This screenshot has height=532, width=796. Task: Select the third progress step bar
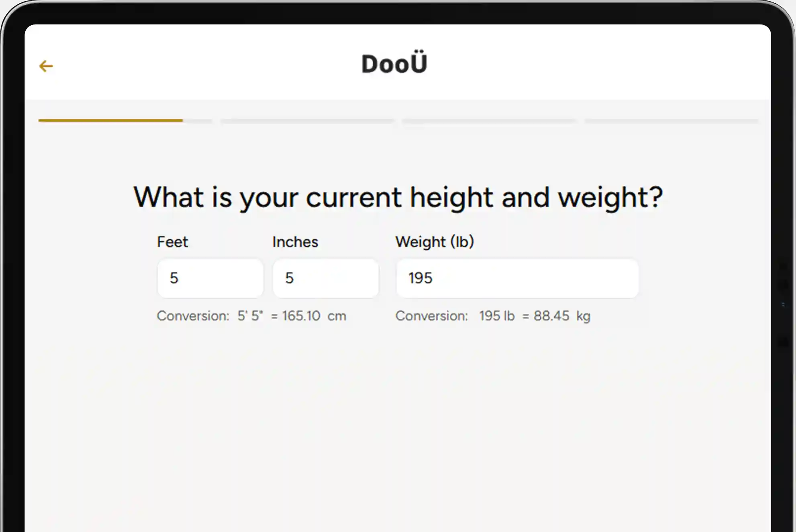[x=489, y=120]
